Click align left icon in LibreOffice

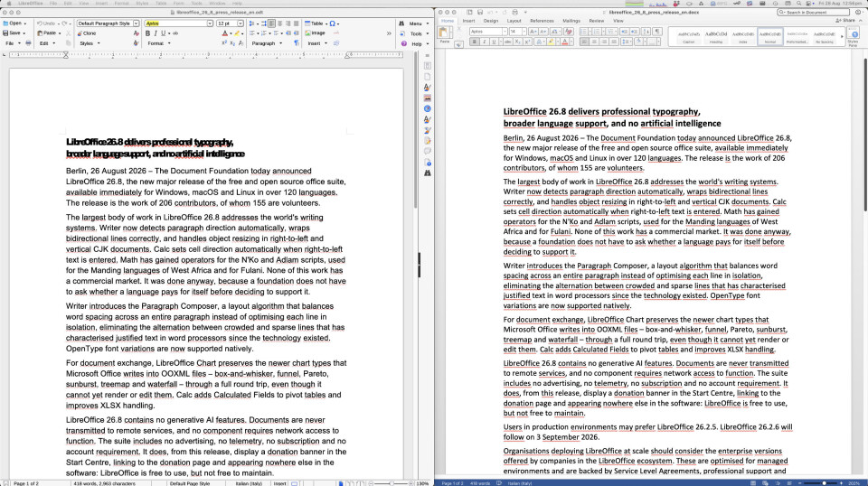click(x=272, y=23)
